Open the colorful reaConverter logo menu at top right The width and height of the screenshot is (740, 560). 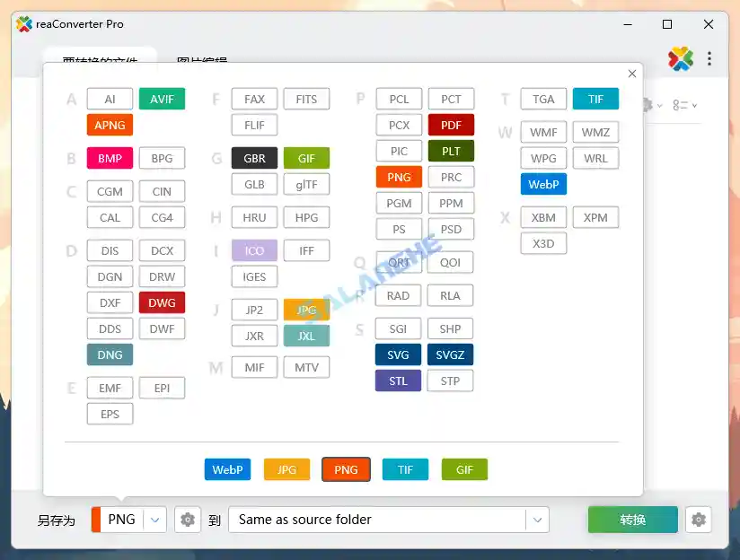pos(680,57)
